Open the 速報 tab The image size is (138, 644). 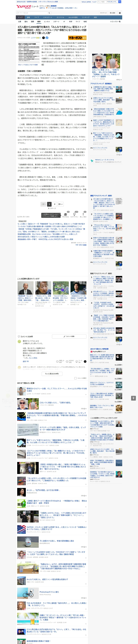[x=28, y=17]
